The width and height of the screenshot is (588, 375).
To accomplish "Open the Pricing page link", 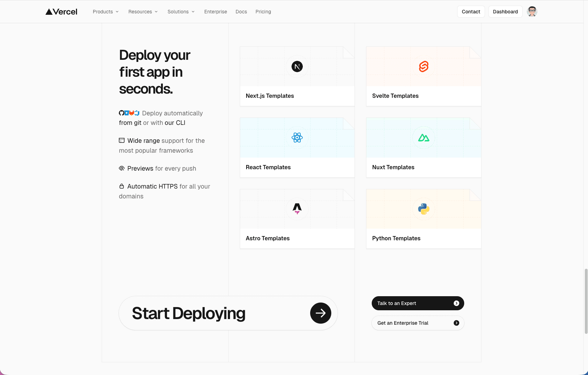I will [x=263, y=12].
